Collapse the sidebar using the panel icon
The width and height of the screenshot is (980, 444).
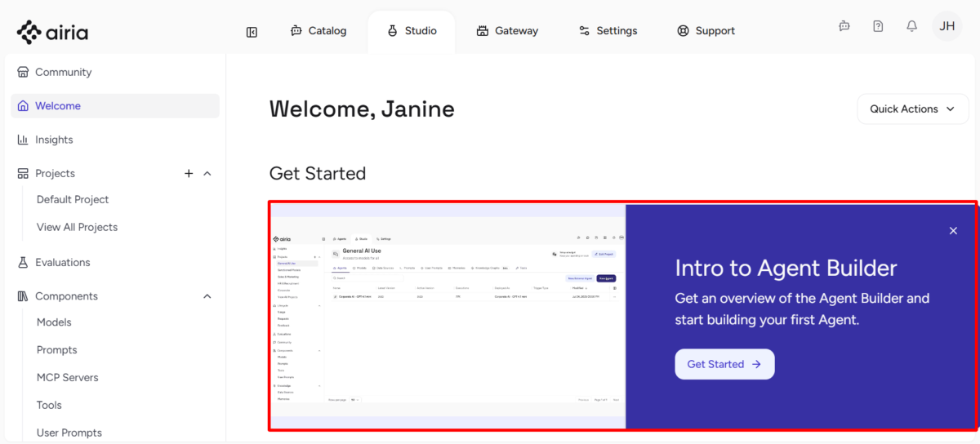(252, 32)
